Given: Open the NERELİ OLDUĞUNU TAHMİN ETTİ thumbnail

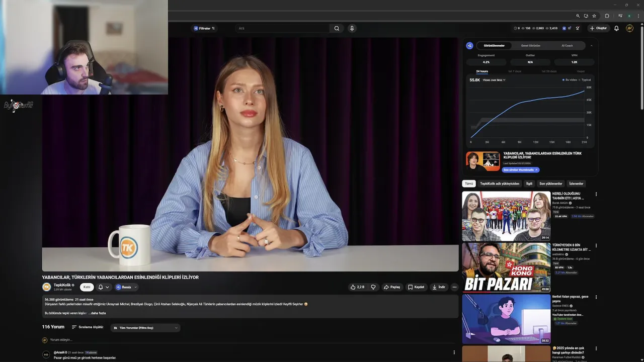Looking at the screenshot, I should tap(506, 216).
